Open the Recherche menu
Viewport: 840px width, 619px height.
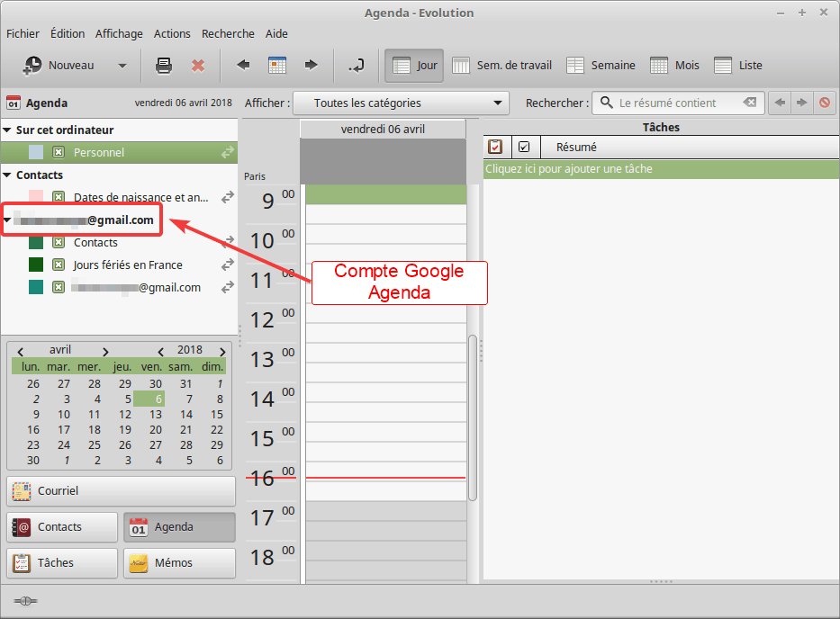click(228, 33)
